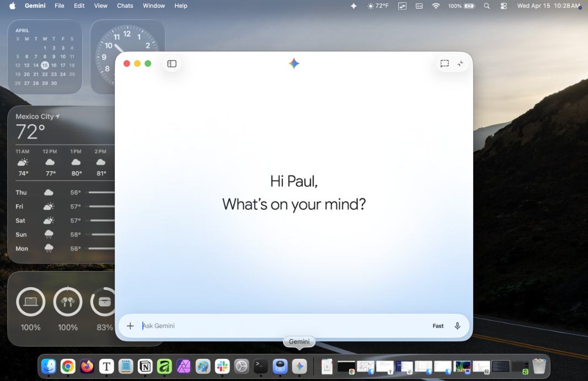The width and height of the screenshot is (588, 381).
Task: Open Control Center from the menu bar
Action: click(504, 6)
